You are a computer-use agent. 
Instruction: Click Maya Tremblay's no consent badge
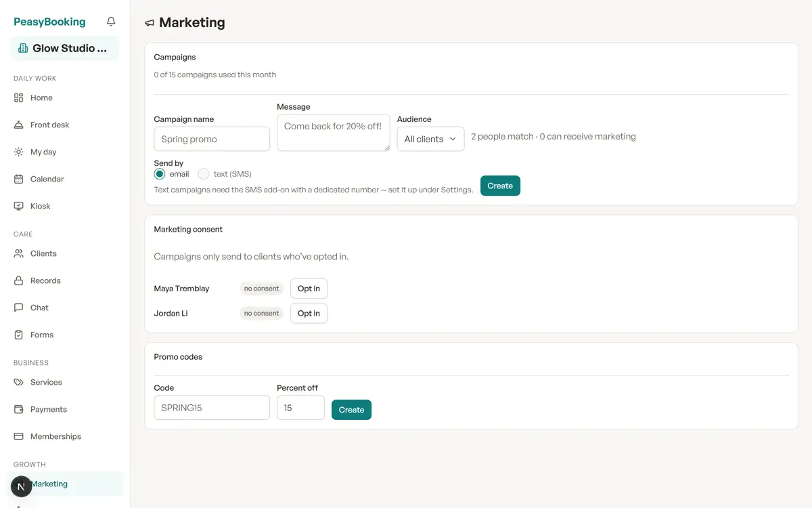[x=261, y=289]
